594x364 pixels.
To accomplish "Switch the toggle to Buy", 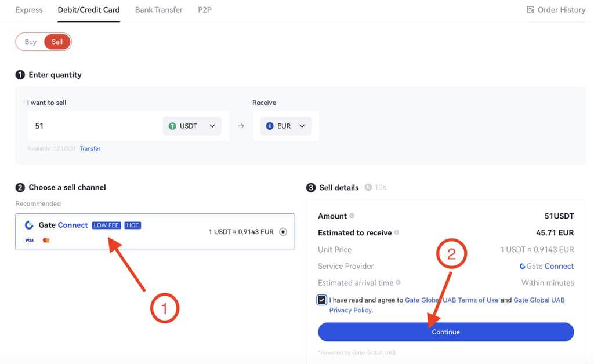I will (x=30, y=42).
